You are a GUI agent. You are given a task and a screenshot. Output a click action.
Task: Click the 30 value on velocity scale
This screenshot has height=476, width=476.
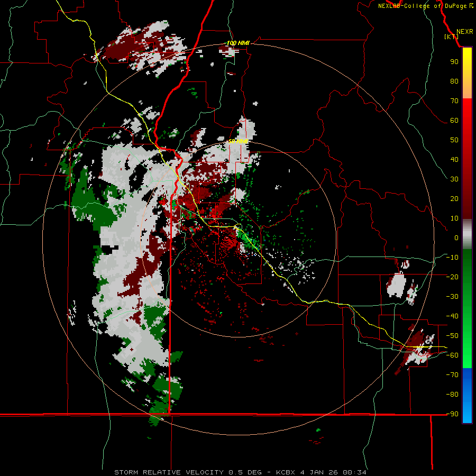tap(454, 179)
